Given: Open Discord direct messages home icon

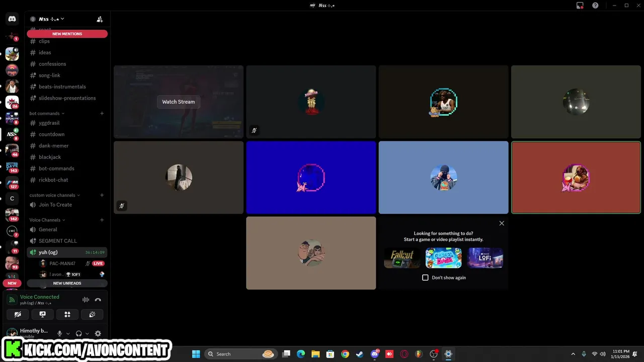Looking at the screenshot, I should tap(12, 19).
